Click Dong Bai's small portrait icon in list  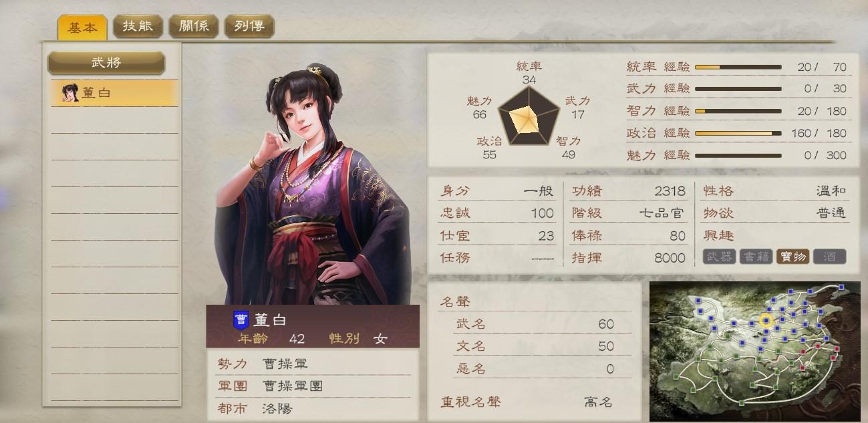coord(69,93)
